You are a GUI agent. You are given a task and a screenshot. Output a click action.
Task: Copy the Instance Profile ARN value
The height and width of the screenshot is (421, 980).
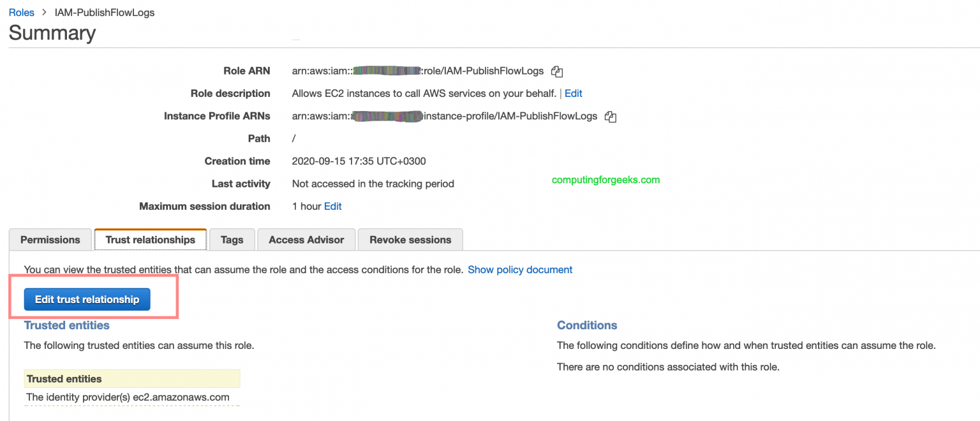click(x=610, y=117)
